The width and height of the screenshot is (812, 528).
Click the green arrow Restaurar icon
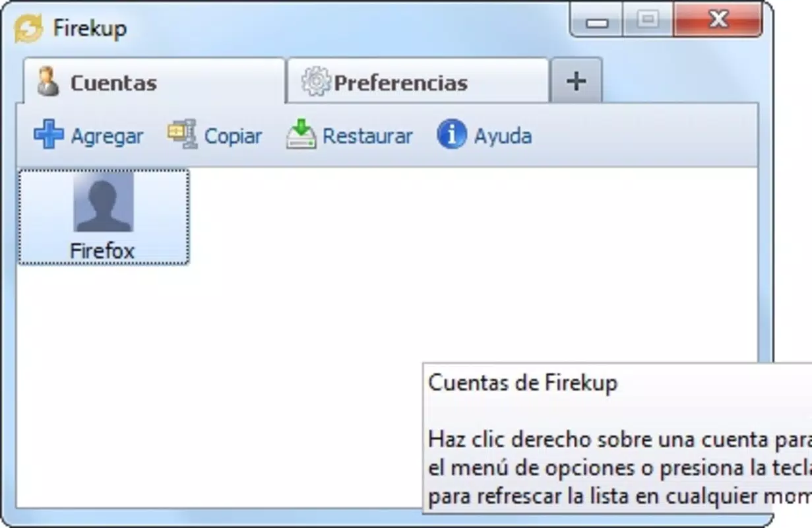[x=301, y=134]
